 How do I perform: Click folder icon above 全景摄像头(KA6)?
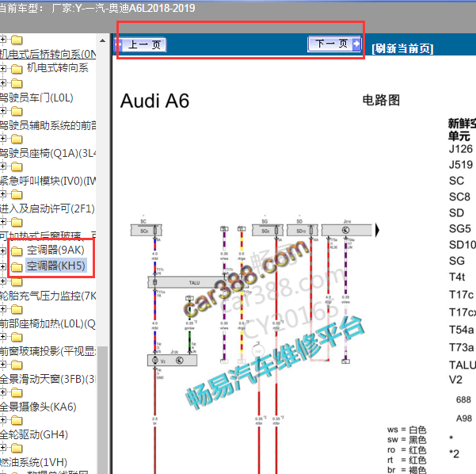point(17,392)
